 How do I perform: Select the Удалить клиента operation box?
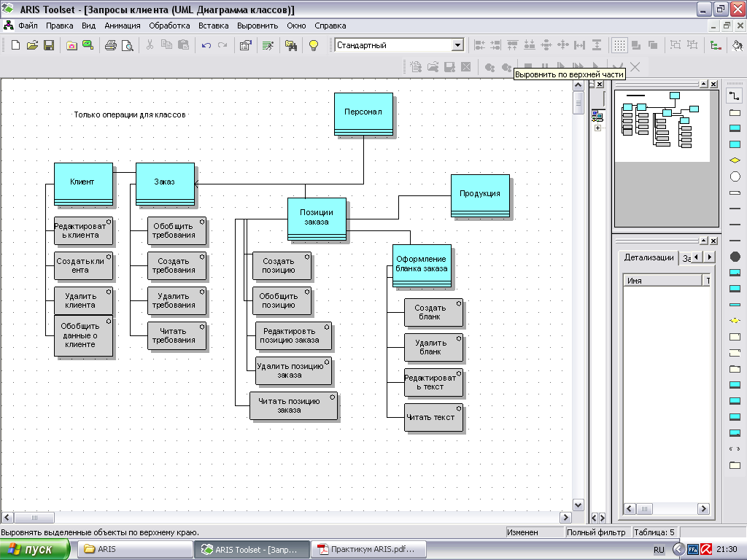[x=83, y=301]
